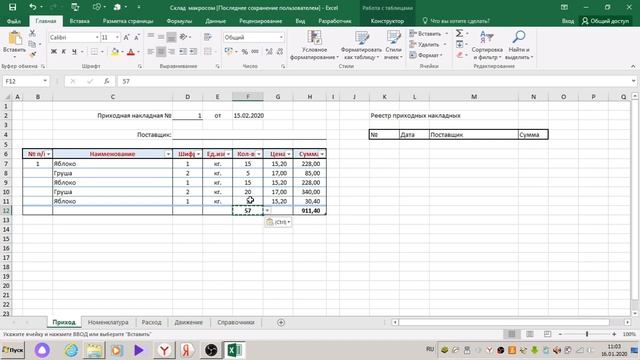The height and width of the screenshot is (360, 640).
Task: Toggle underline Ч formatting
Action: pos(74,51)
